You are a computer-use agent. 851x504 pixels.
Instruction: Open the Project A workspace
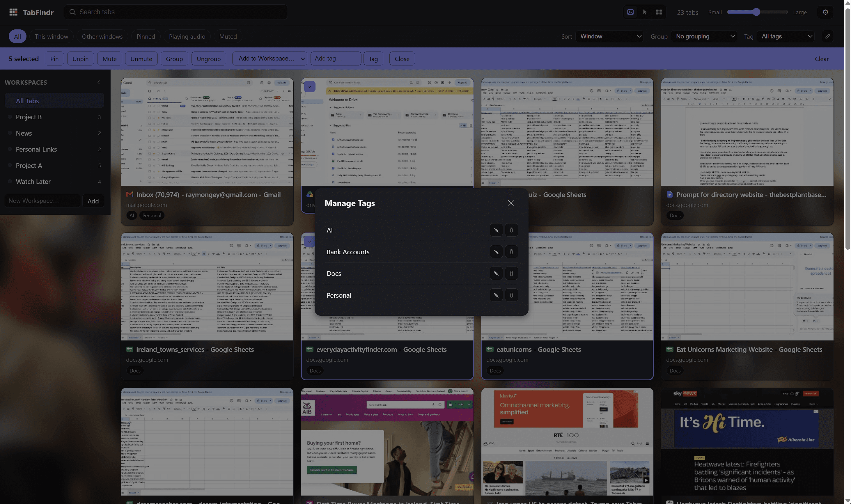[x=54, y=165]
